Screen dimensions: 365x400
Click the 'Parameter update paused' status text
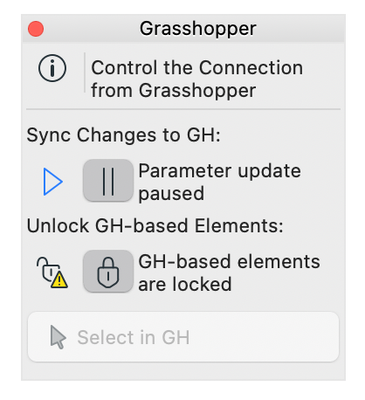coord(220,182)
